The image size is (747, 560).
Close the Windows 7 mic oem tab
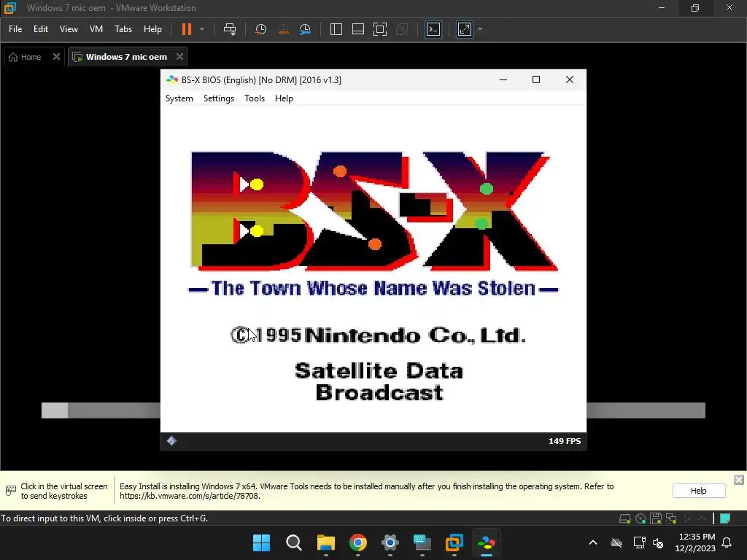(x=179, y=57)
